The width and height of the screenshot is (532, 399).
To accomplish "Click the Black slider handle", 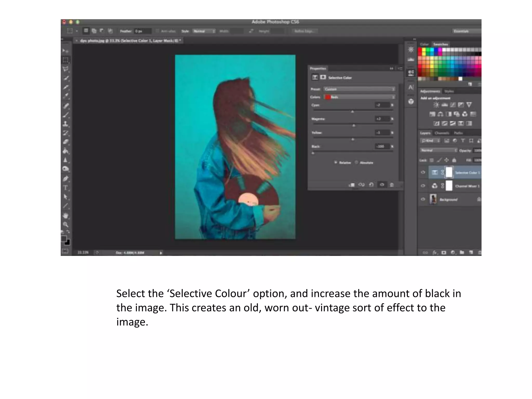I will pos(313,153).
